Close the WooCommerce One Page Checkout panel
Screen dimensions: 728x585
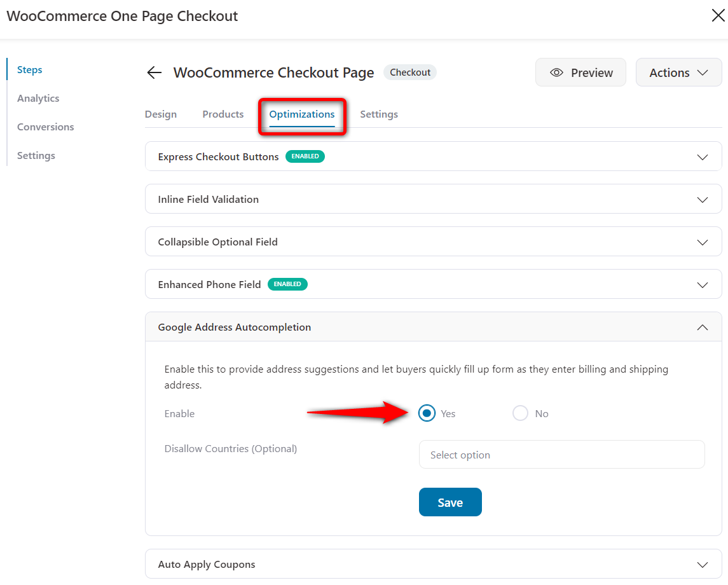pyautogui.click(x=718, y=15)
